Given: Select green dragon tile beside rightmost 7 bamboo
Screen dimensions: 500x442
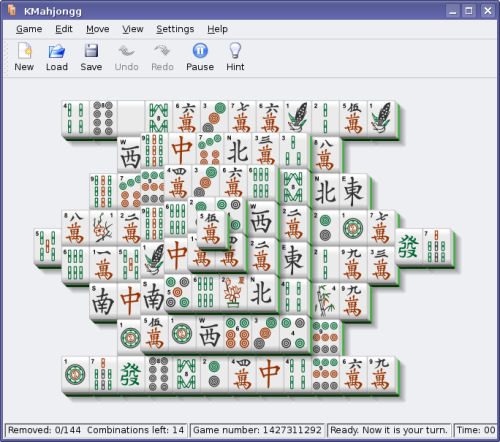Looking at the screenshot, I should pos(409,246).
